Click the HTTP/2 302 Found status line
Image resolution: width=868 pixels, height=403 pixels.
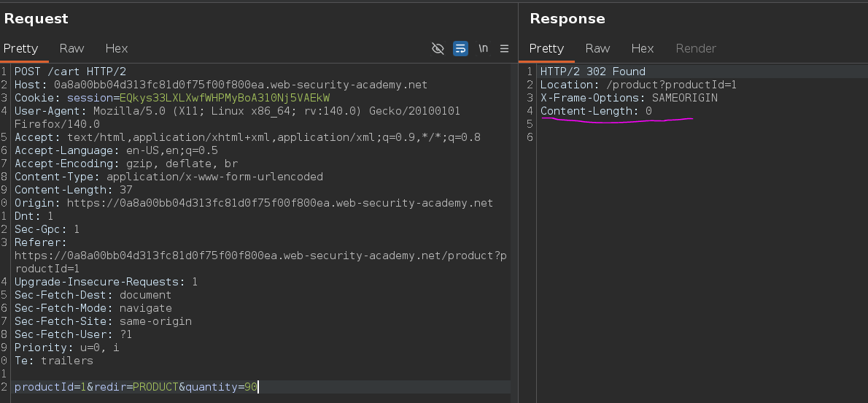pos(593,72)
